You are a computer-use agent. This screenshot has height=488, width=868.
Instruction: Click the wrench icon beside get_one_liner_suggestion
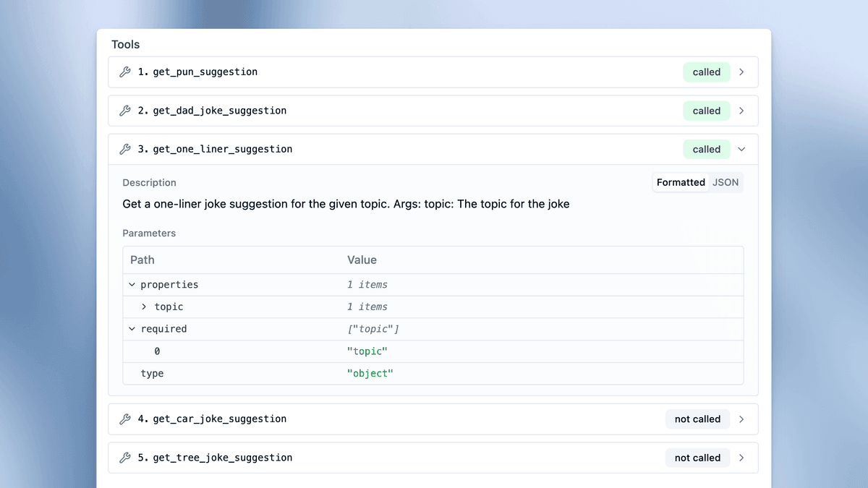point(124,150)
